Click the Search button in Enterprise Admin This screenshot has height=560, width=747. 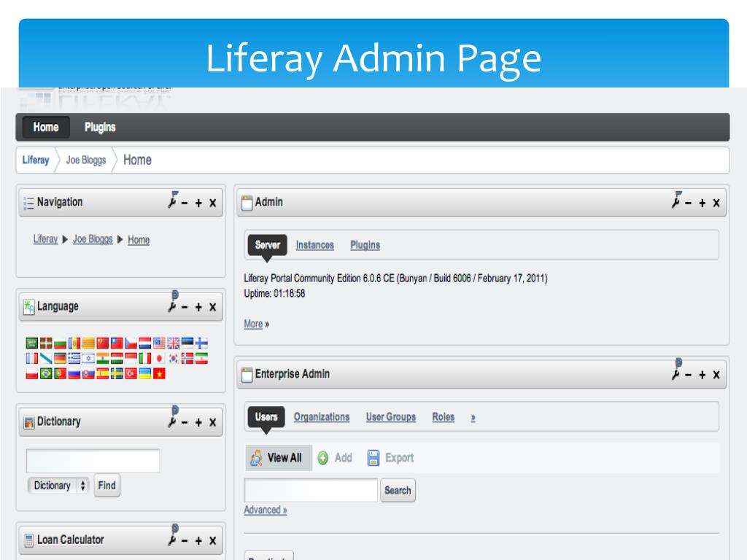398,491
